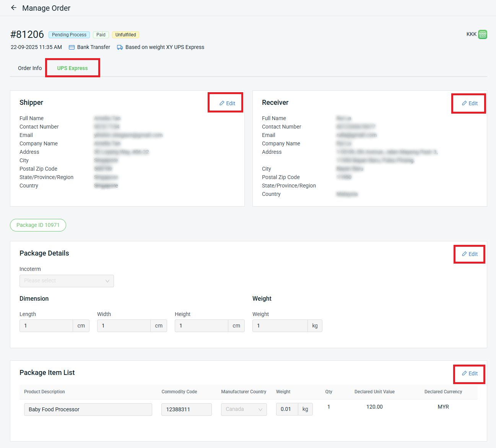The width and height of the screenshot is (496, 448).
Task: Select the UPS Express tab
Action: [72, 68]
